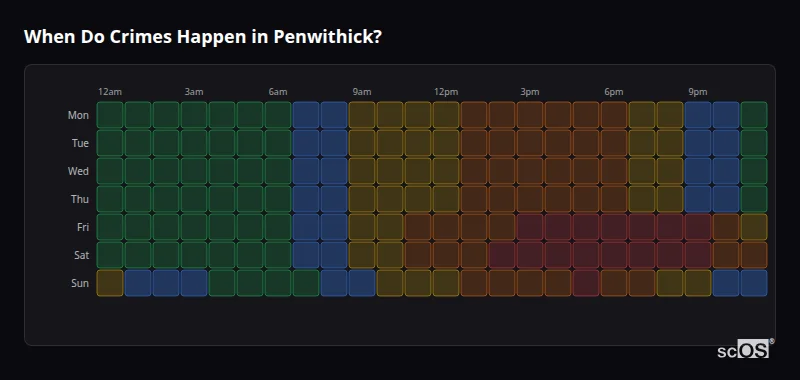800x380 pixels.
Task: Select the Sunday 12am yellow cell
Action: [x=110, y=283]
